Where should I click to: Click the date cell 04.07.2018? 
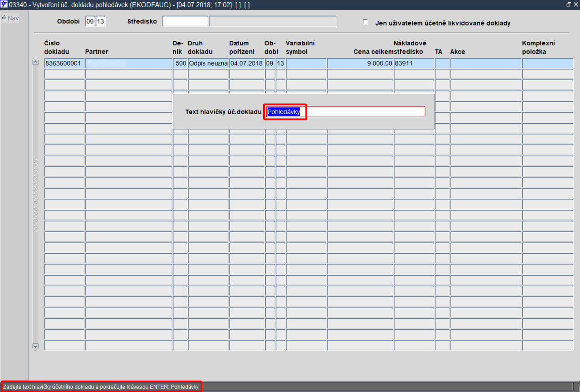tap(247, 63)
